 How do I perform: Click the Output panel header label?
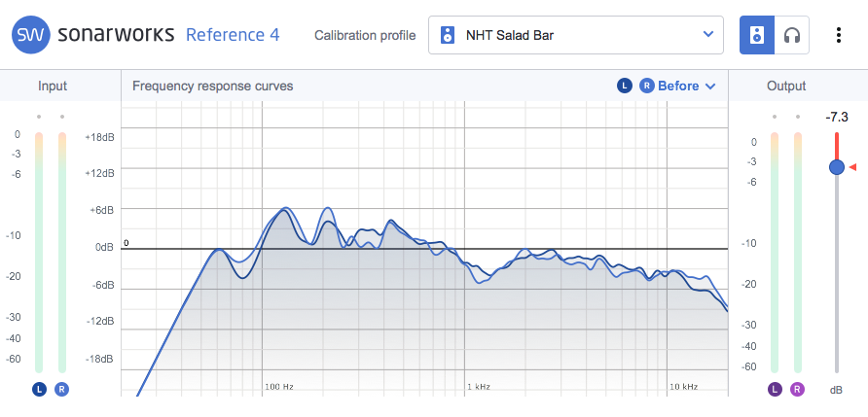point(786,86)
